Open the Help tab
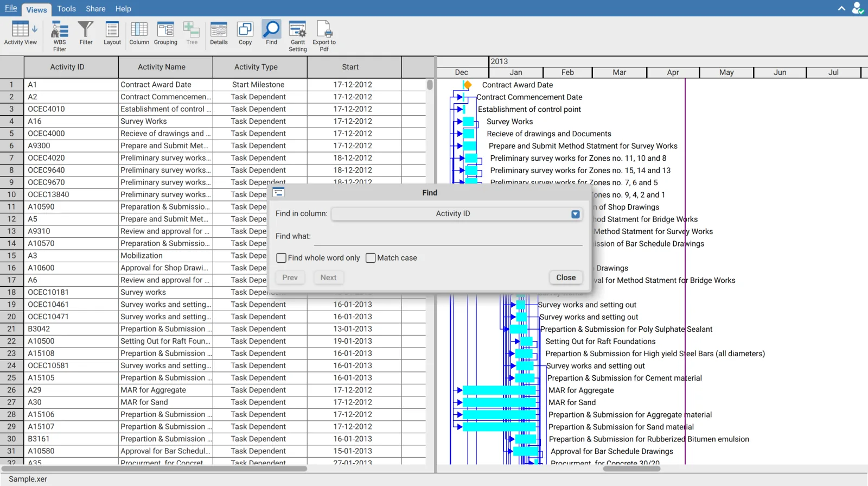This screenshot has height=486, width=868. [x=123, y=9]
